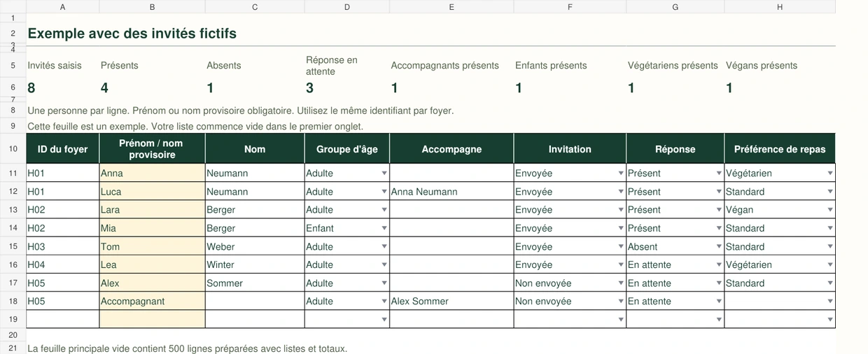868x354 pixels.
Task: Click the note starting Une personne par ligne
Action: click(x=241, y=111)
